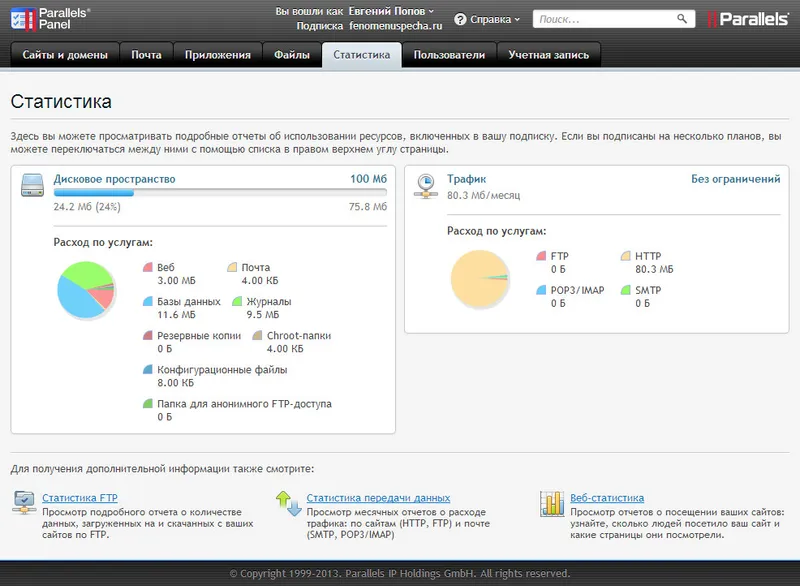Image resolution: width=800 pixels, height=586 pixels.
Task: Click the traffic clock icon
Action: click(x=426, y=186)
